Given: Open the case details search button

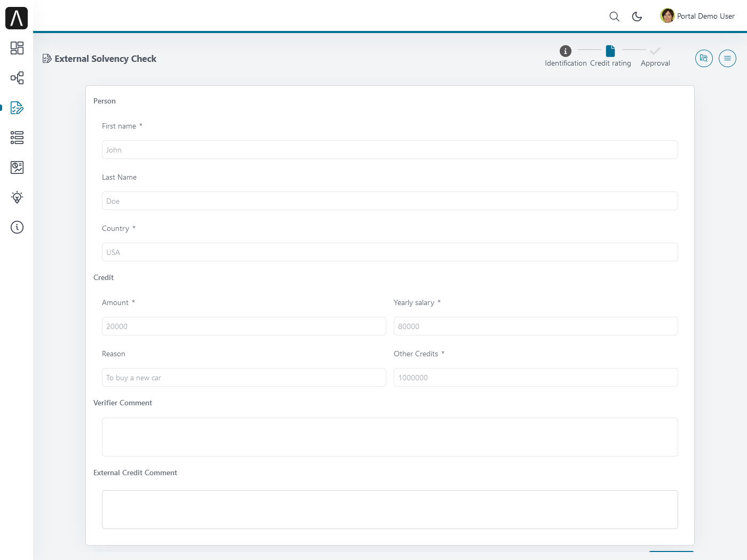Looking at the screenshot, I should click(x=704, y=58).
